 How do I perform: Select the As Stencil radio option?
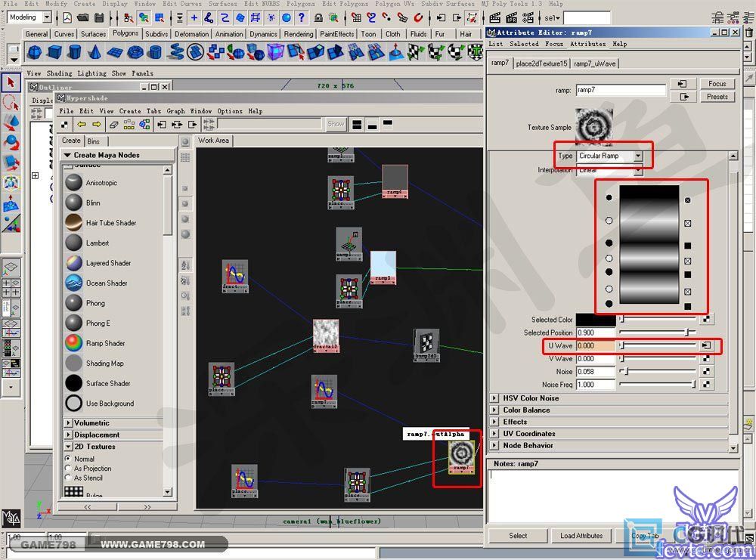pyautogui.click(x=68, y=478)
